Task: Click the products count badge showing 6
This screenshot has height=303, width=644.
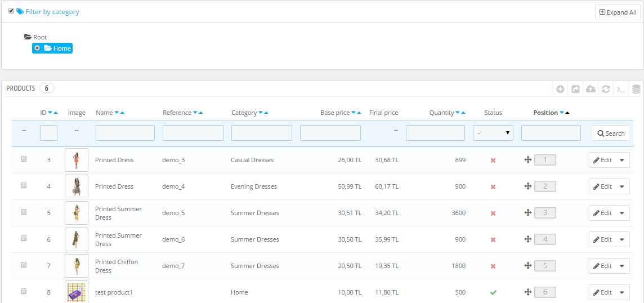Action: click(47, 88)
